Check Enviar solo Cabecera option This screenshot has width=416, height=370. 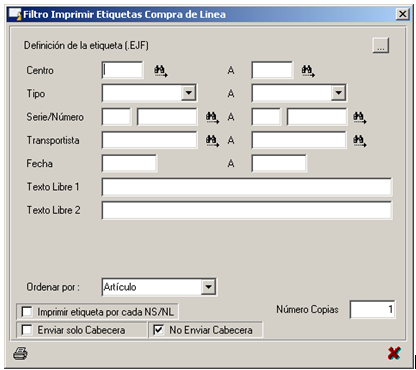coord(26,330)
